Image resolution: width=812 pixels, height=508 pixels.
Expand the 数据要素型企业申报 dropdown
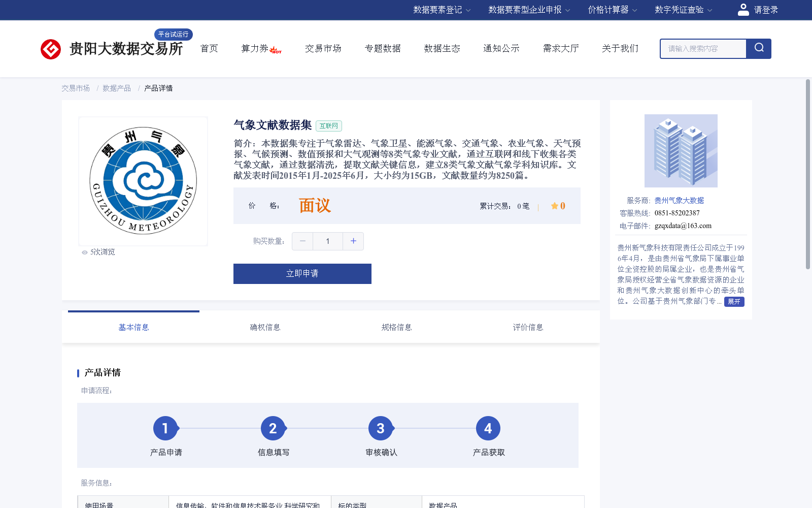(529, 10)
